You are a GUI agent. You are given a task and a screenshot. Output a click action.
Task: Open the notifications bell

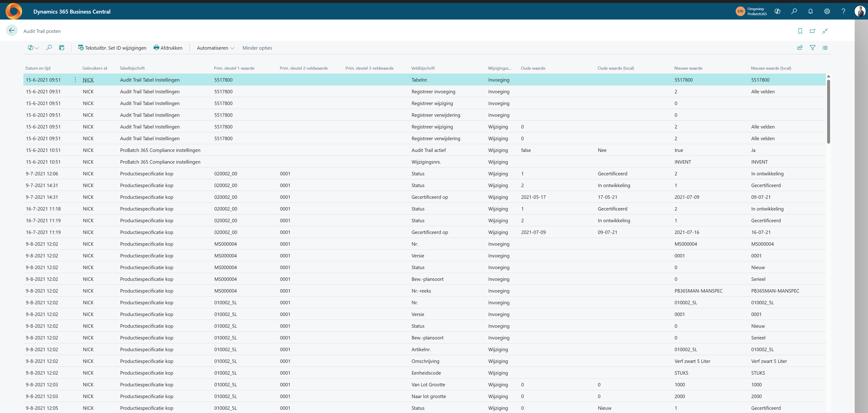(810, 11)
